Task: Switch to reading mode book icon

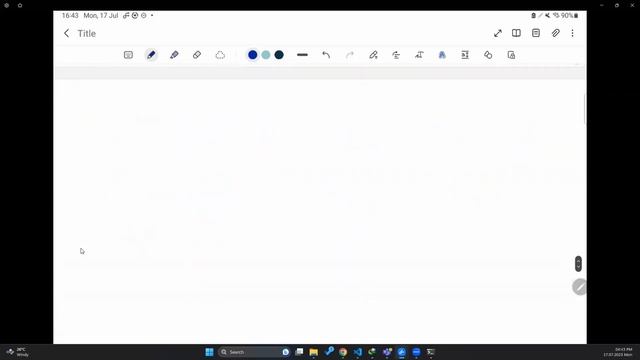Action: [516, 33]
